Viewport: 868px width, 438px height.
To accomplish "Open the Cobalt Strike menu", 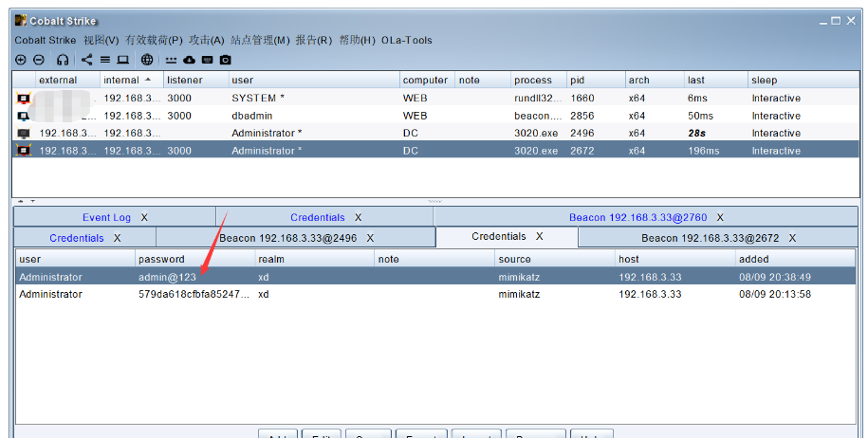I will tap(46, 41).
